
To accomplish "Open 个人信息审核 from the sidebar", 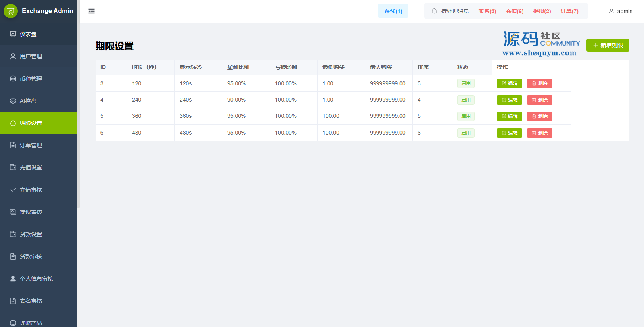I will click(38, 279).
